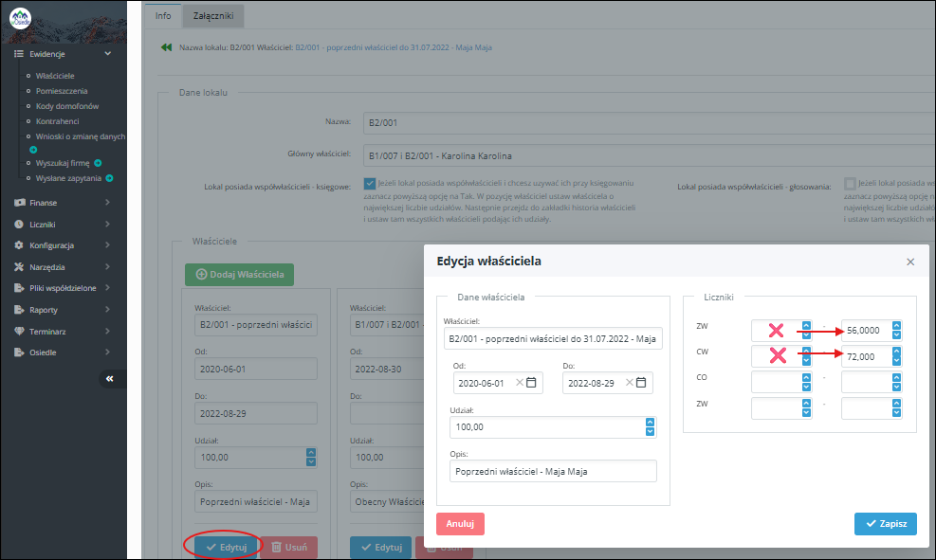Switch to the Załączniki tab
Screen dimensions: 936x560
[x=212, y=15]
